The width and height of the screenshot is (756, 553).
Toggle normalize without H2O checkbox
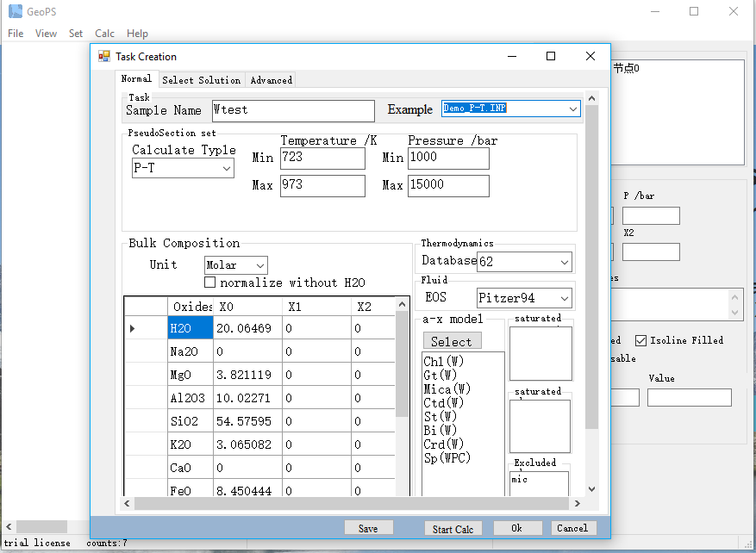pos(209,283)
